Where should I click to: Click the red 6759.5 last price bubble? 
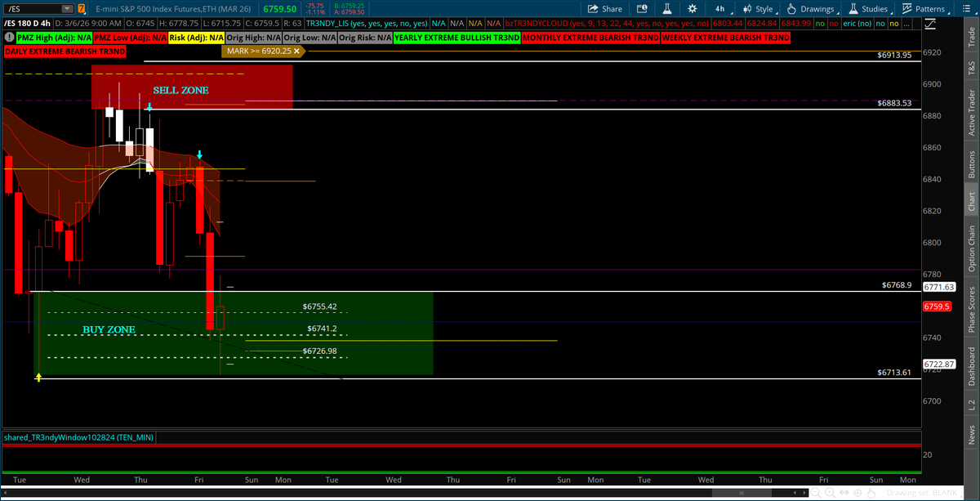936,307
